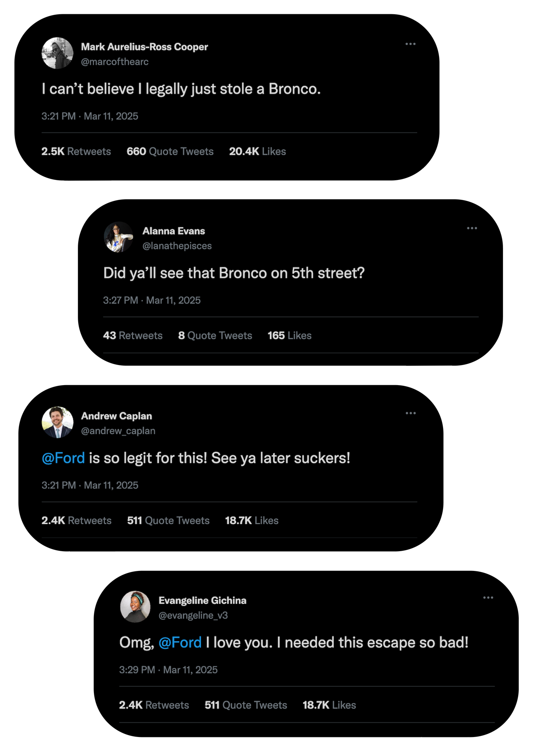The width and height of the screenshot is (537, 756).
Task: Click the @Ford mention in Andrew Caplan's tweet
Action: 63,458
